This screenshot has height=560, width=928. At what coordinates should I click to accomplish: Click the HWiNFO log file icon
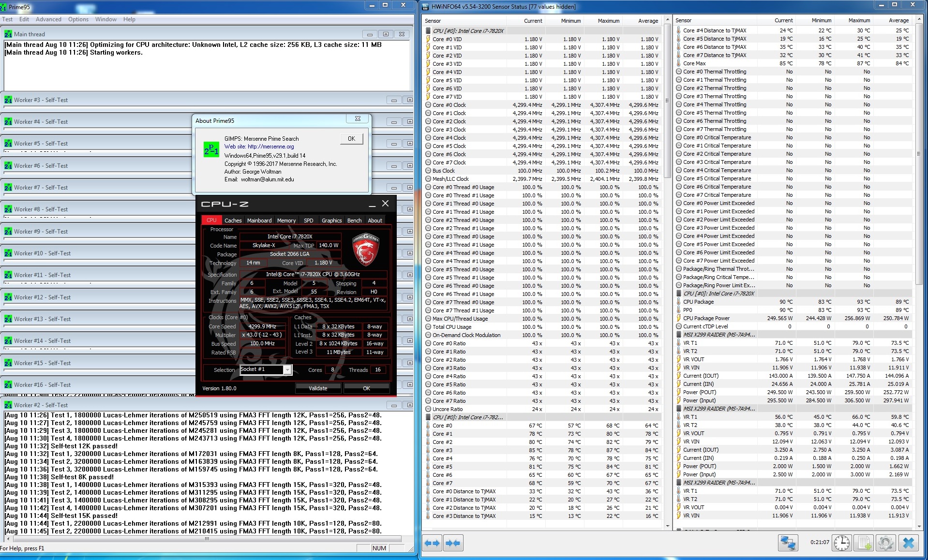(x=864, y=543)
